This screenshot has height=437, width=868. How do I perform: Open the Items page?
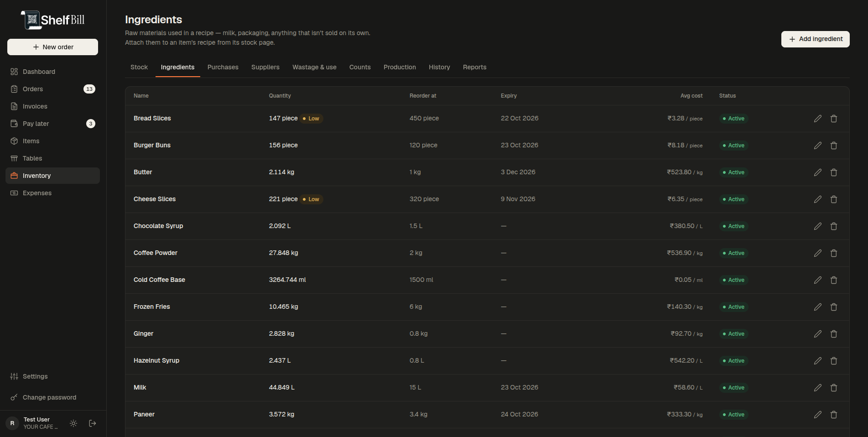[x=52, y=141]
